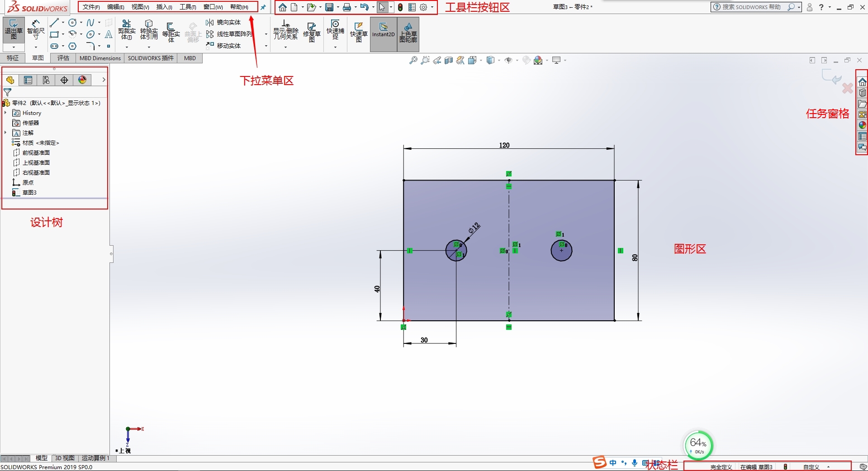Switch to the DisplayManager color tab
The image size is (868, 471).
pos(82,80)
